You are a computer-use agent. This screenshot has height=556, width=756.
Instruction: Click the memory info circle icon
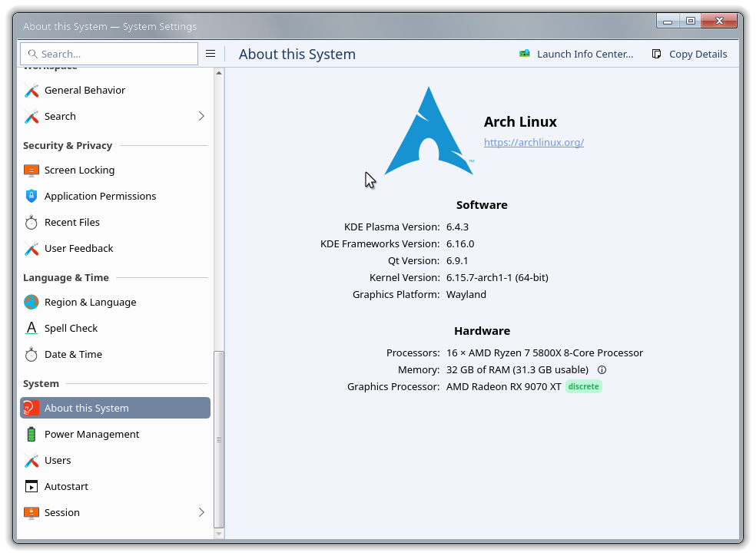[x=602, y=370]
